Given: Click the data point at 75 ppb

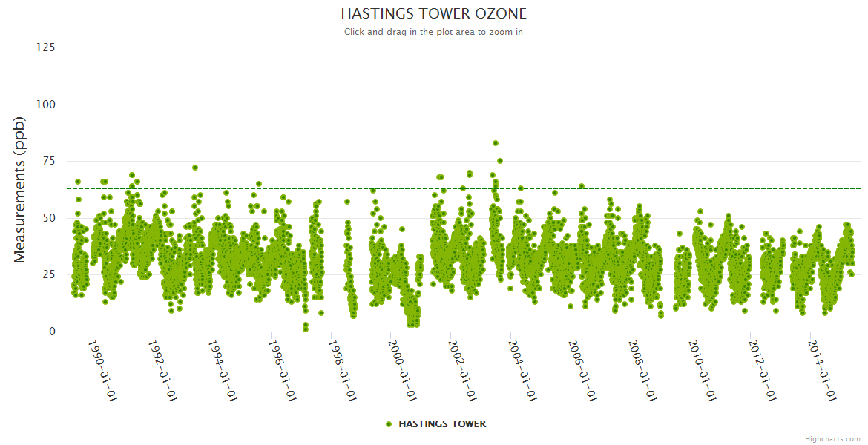Looking at the screenshot, I should 500,161.
